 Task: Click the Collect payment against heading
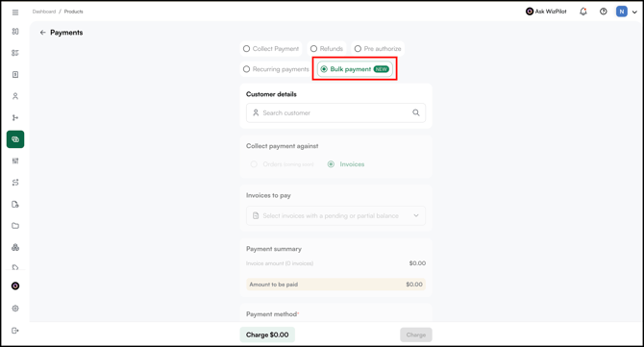tap(283, 146)
